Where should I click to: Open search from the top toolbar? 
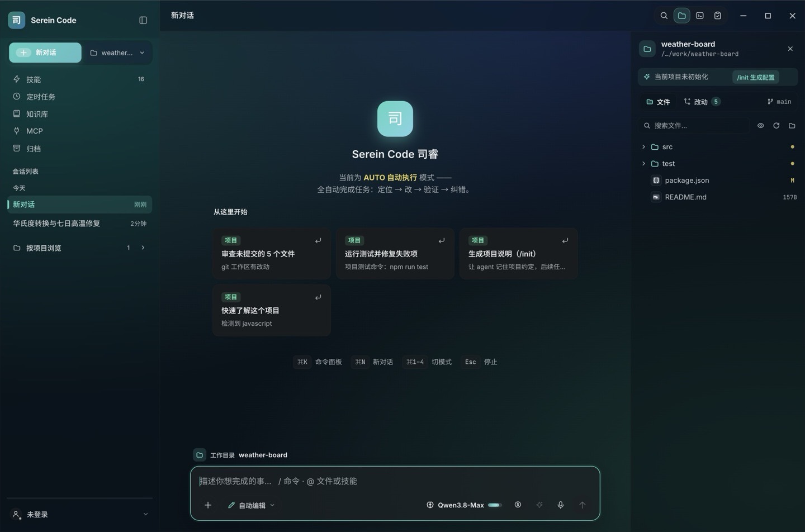pos(664,16)
